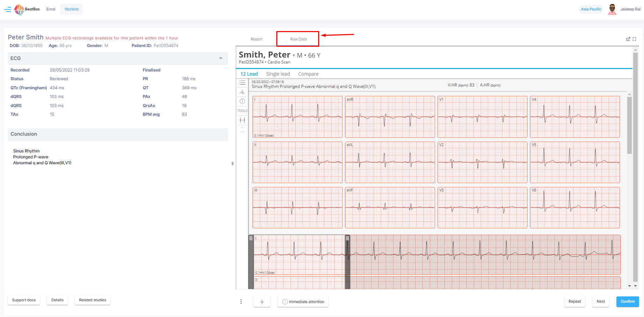
Task: Click the list view icon in ECG sidebar
Action: [242, 83]
